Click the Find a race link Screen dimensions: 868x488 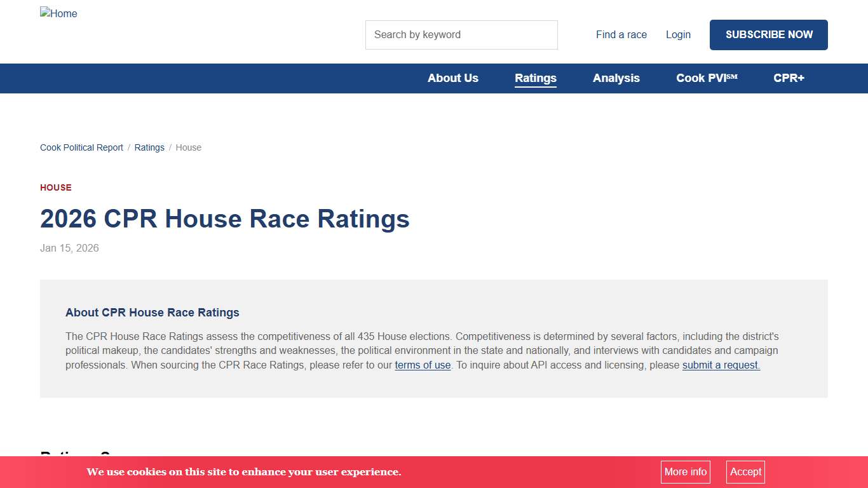(621, 35)
